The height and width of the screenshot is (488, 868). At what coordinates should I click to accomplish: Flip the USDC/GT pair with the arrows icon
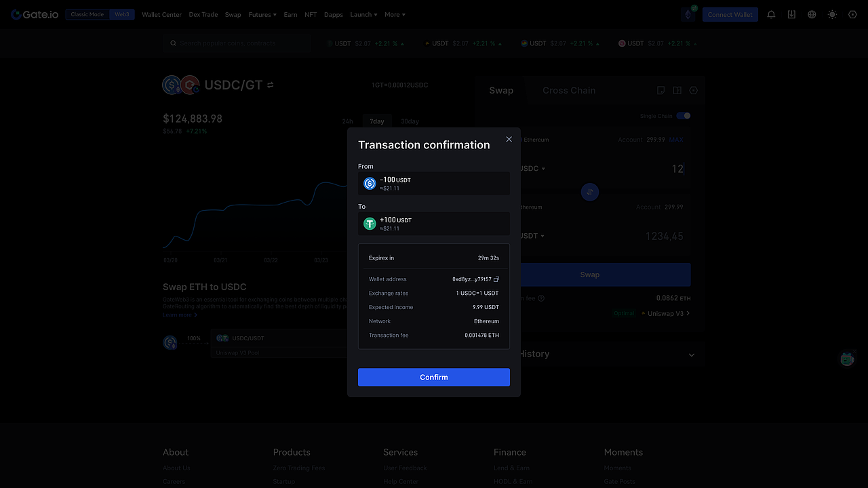coord(271,85)
